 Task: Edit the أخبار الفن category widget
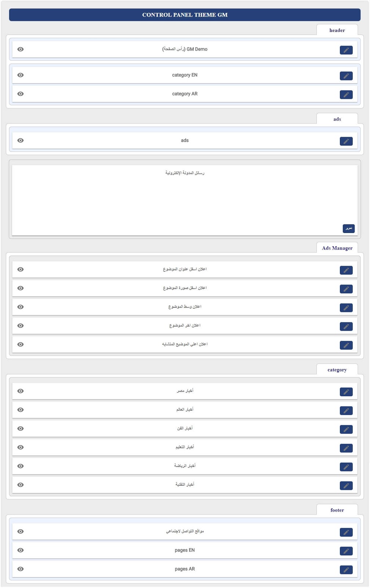[x=346, y=430]
